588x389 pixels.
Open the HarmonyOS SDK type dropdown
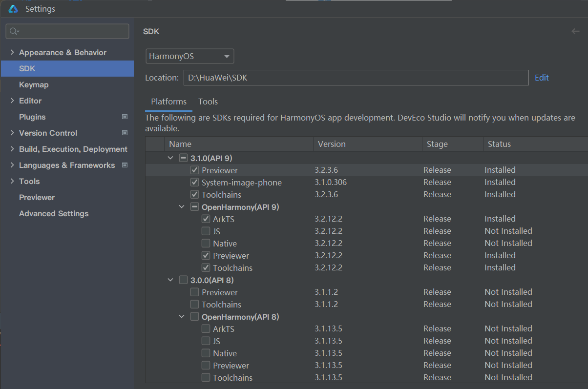pyautogui.click(x=189, y=57)
